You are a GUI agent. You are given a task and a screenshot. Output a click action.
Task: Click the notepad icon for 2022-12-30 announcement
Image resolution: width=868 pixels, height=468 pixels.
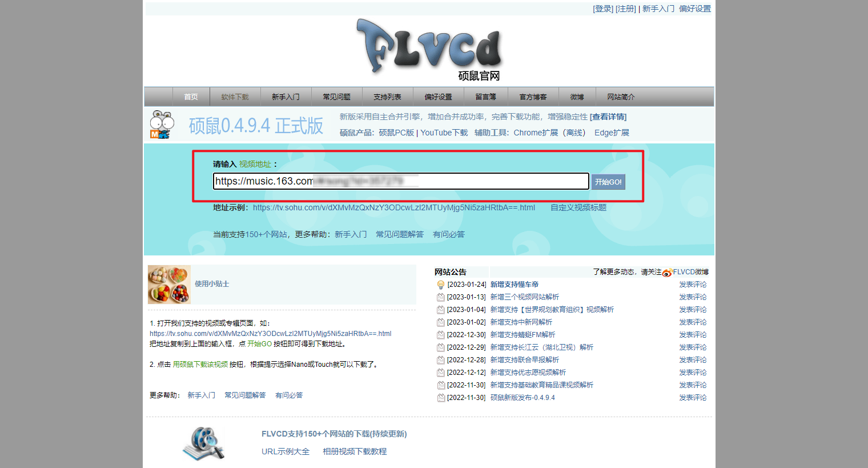(441, 335)
